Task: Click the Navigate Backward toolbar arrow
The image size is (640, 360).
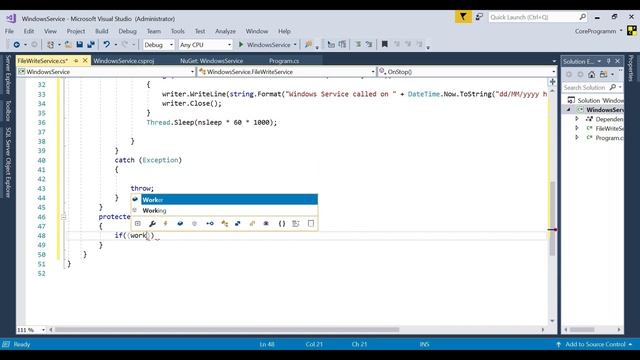Action: pos(16,44)
